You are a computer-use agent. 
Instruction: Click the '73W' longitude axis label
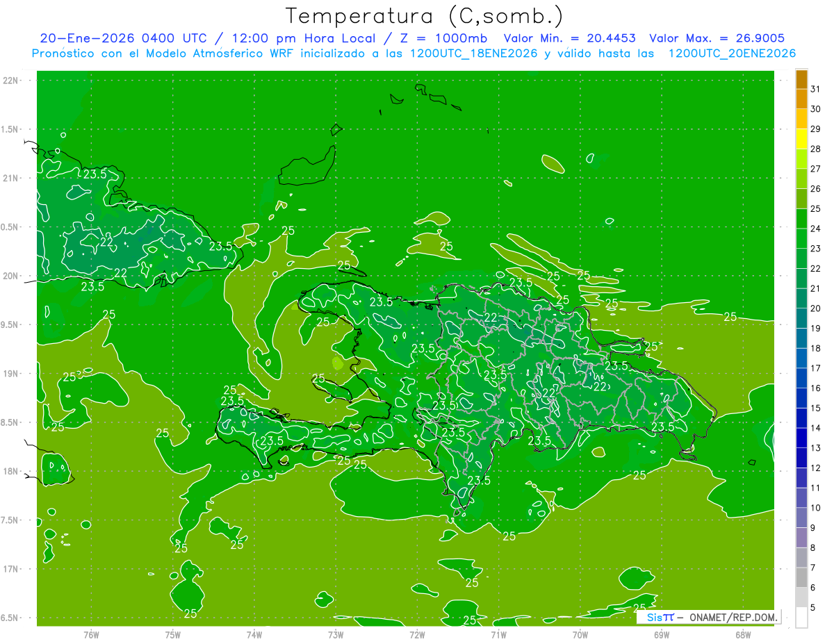click(x=336, y=635)
